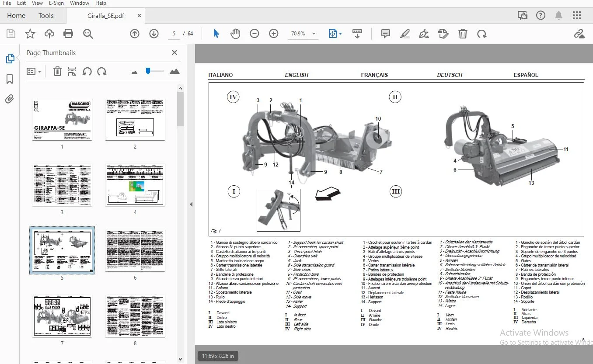The image size is (593, 364).
Task: Open the help question mark
Action: (541, 15)
